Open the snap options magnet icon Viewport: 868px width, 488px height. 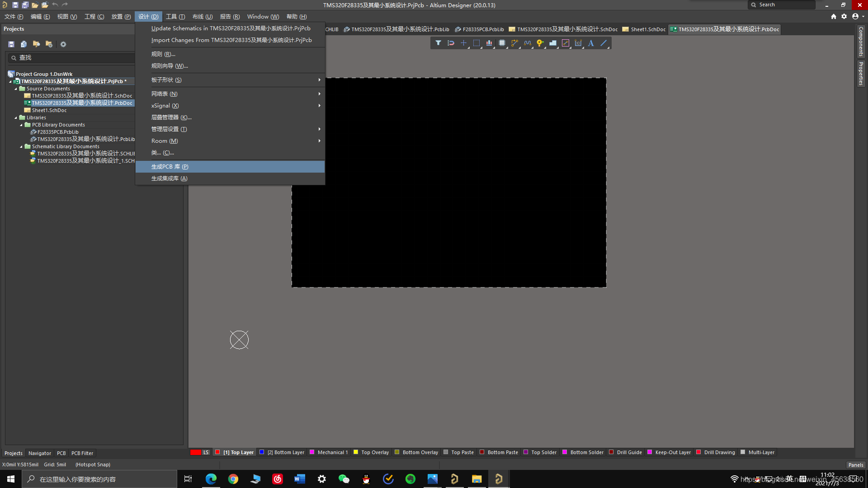[451, 43]
